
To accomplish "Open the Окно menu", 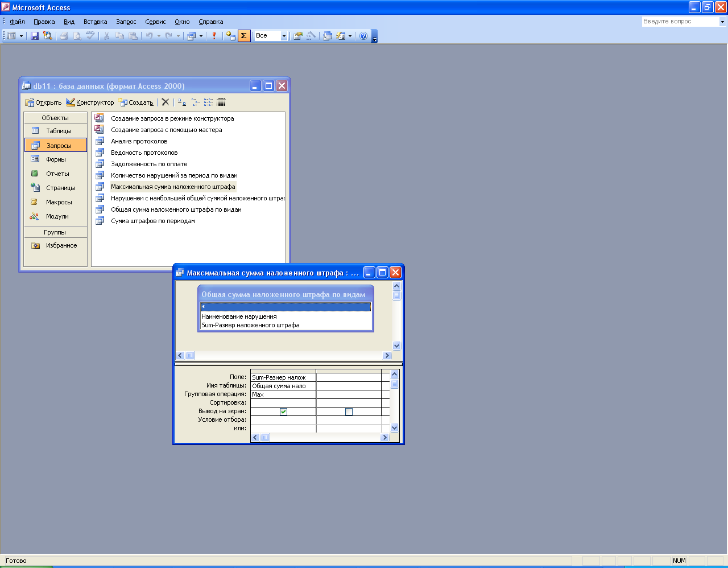I will [x=182, y=22].
